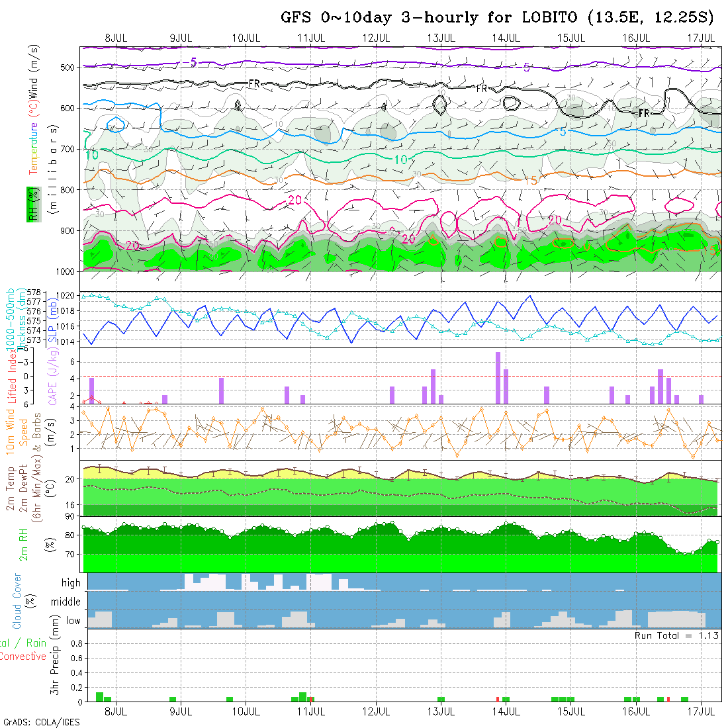Viewport: 728px width, 728px height.
Task: Click the green RH (%) legend swatch
Action: pos(31,205)
